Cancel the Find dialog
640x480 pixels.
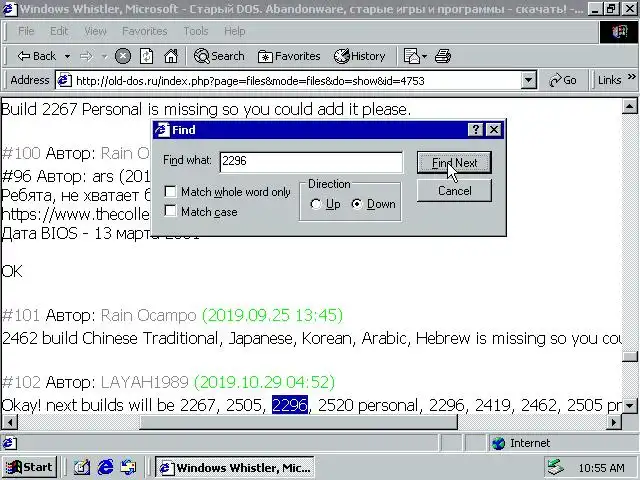[454, 191]
